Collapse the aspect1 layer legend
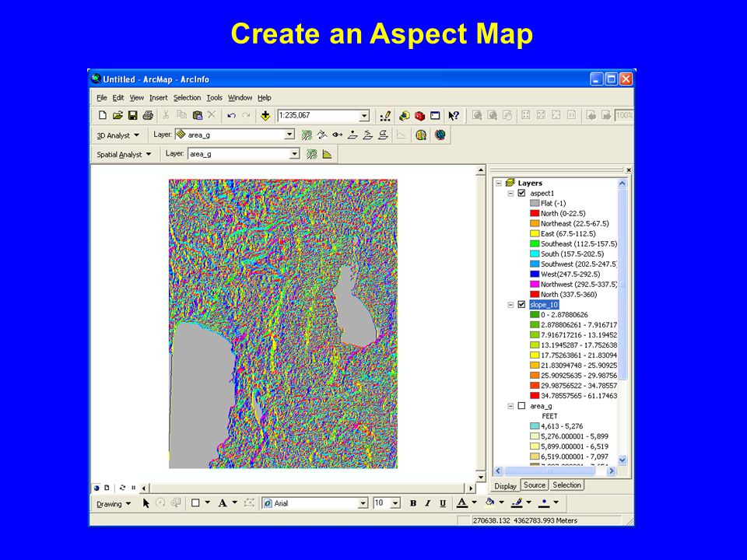 pyautogui.click(x=510, y=194)
